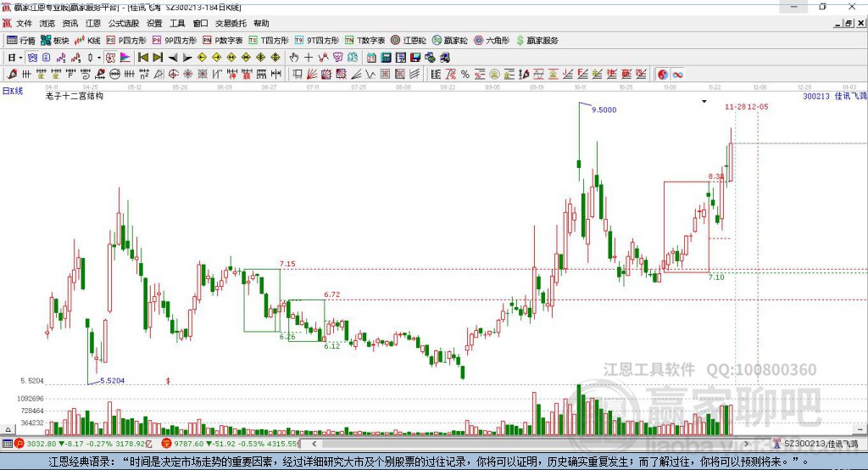
Task: Open the calculator tool
Action: coord(386,58)
